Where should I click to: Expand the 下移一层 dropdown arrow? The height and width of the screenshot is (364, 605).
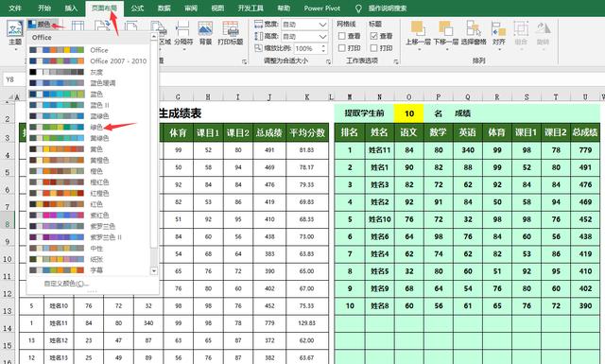point(446,49)
